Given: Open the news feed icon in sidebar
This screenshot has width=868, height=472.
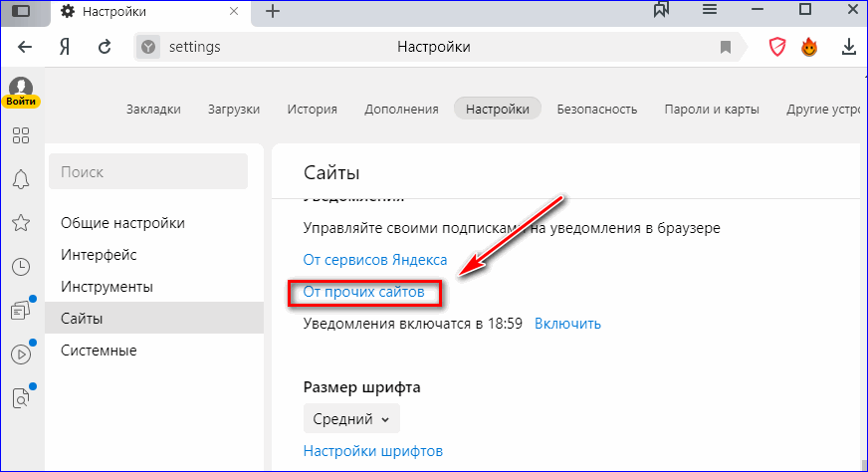Looking at the screenshot, I should tap(21, 311).
